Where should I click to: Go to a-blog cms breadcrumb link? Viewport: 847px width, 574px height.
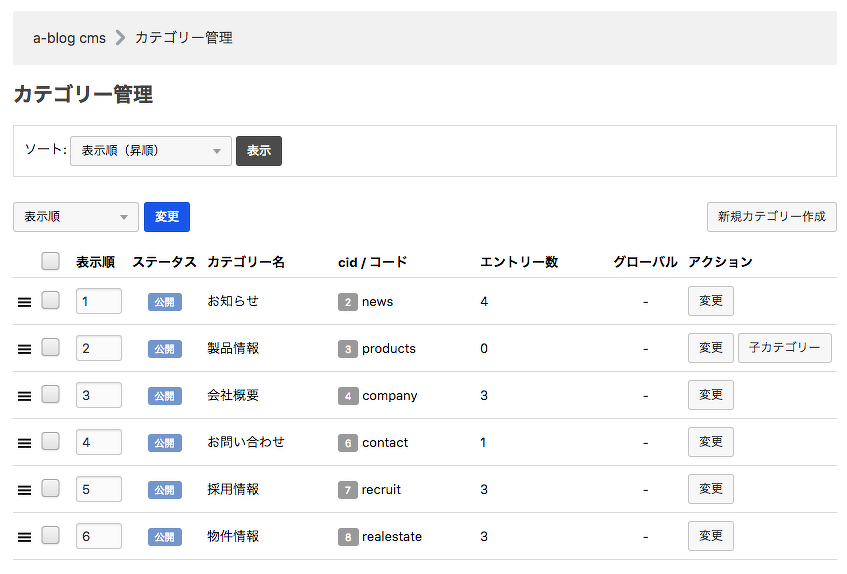[69, 38]
